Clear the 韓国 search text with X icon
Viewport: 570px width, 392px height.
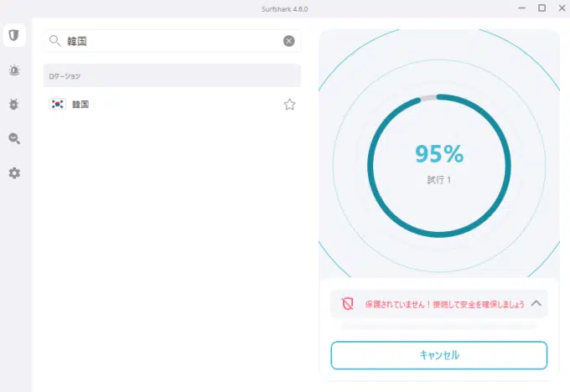289,41
